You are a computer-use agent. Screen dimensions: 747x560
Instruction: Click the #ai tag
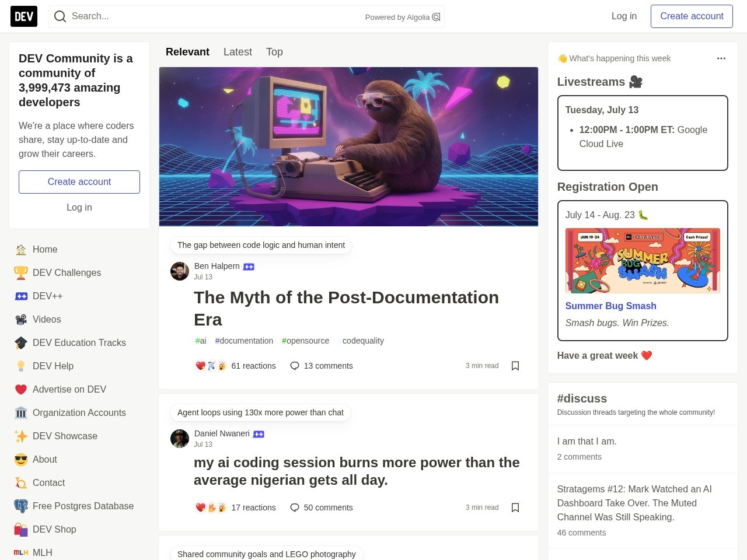[201, 341]
